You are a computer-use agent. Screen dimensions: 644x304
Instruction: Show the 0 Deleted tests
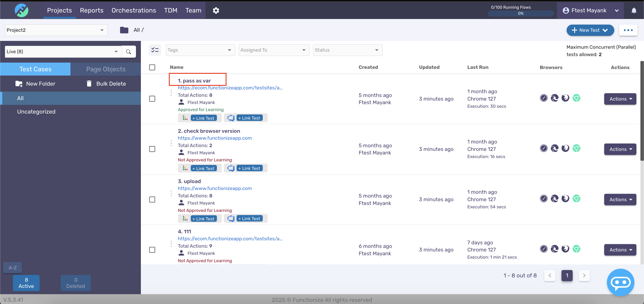pos(76,283)
